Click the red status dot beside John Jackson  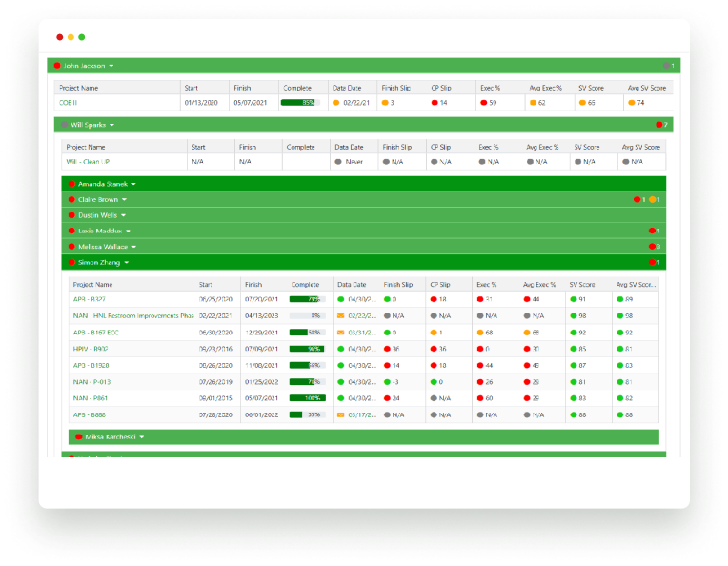point(58,66)
